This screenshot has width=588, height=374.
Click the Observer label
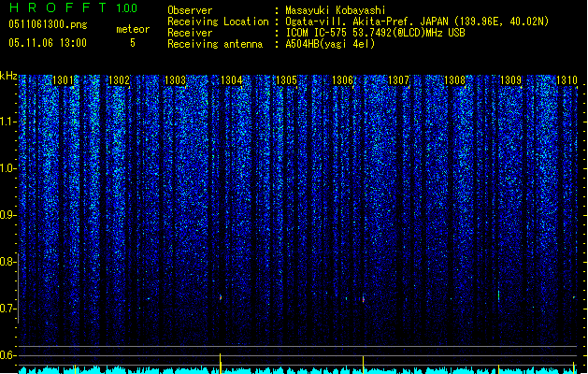click(190, 10)
